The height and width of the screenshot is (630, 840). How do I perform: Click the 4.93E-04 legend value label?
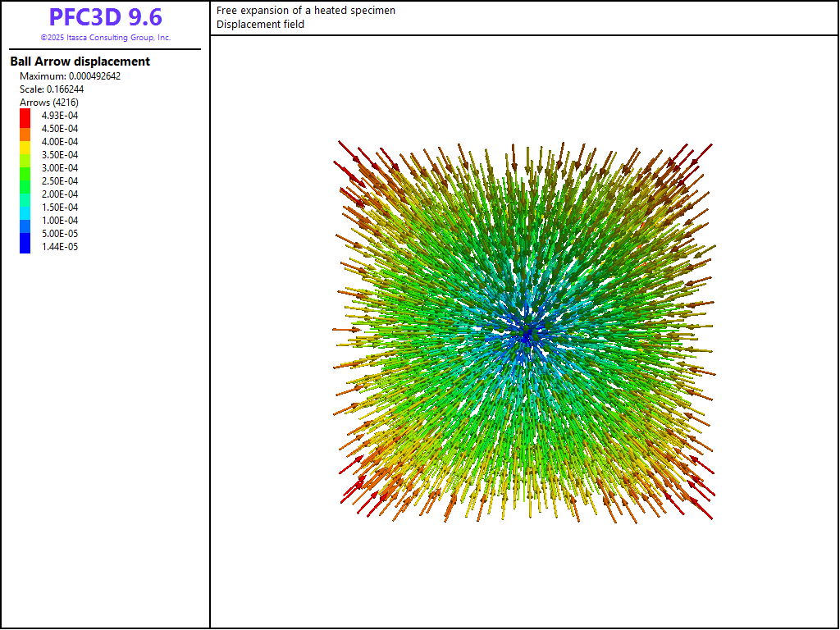[60, 116]
